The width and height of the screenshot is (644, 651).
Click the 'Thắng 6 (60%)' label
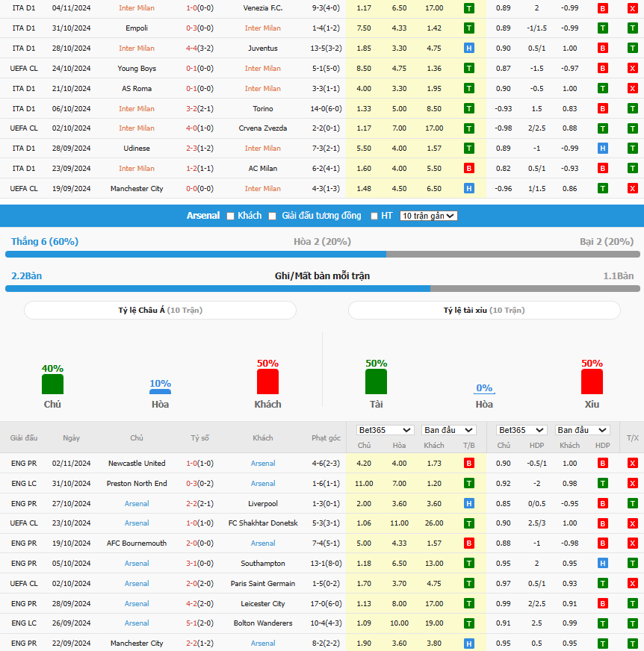point(45,242)
